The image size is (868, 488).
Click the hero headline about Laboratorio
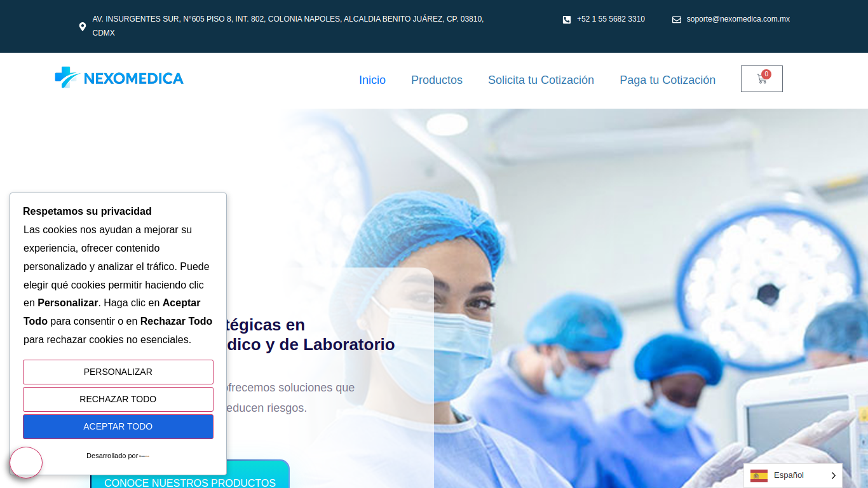pyautogui.click(x=309, y=335)
